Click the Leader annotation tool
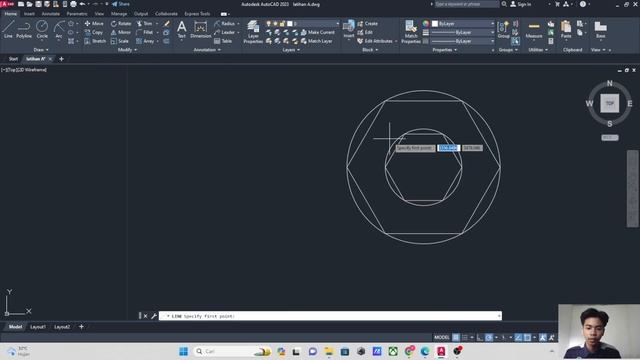 tap(224, 32)
